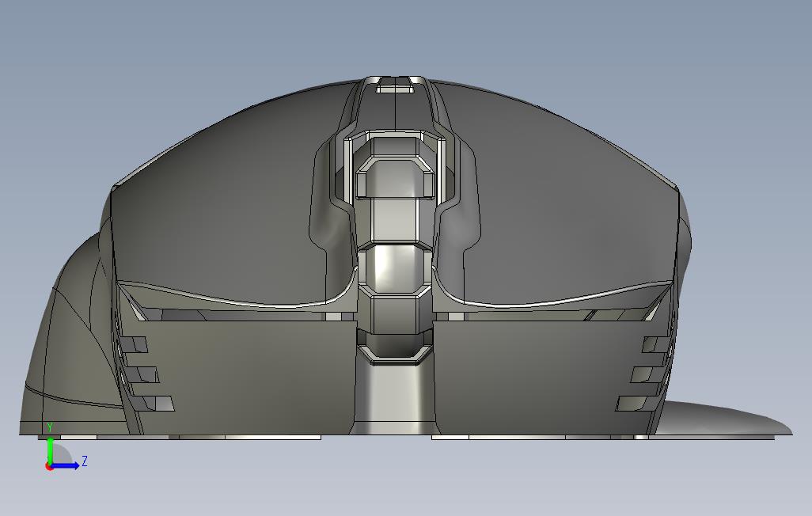Select the flat front panel right of the wheel channel
Screen dimensions: 812x516
pyautogui.click(x=544, y=376)
